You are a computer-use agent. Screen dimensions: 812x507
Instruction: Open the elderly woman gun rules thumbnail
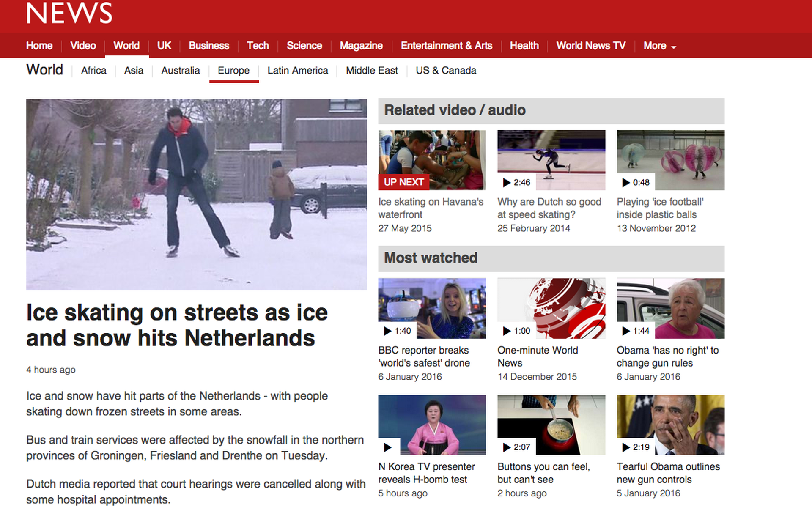click(x=671, y=308)
